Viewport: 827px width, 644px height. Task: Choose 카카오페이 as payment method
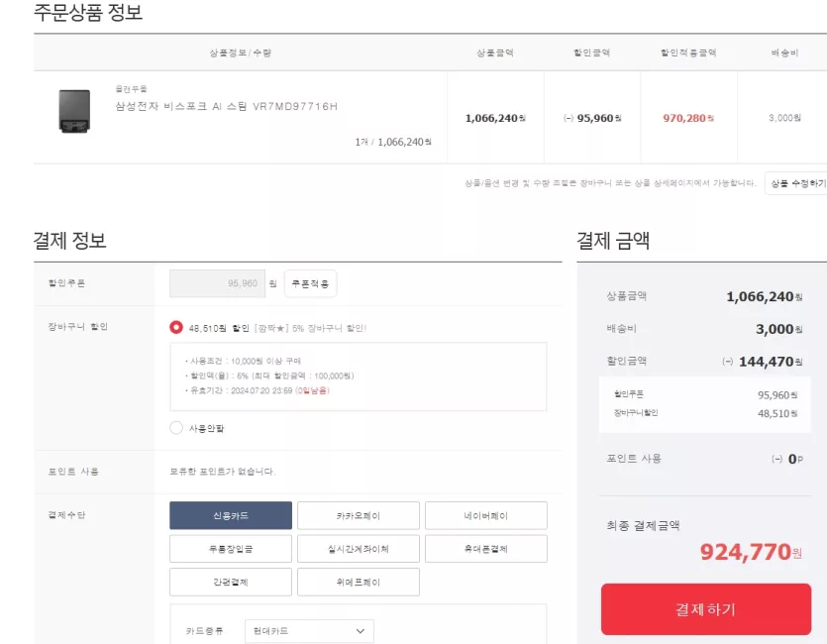tap(359, 515)
